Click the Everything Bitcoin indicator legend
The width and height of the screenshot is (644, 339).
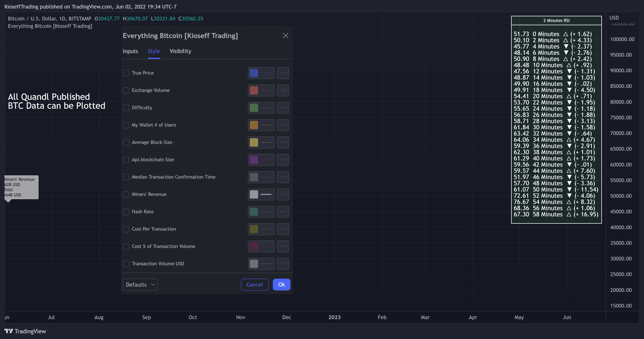50,26
